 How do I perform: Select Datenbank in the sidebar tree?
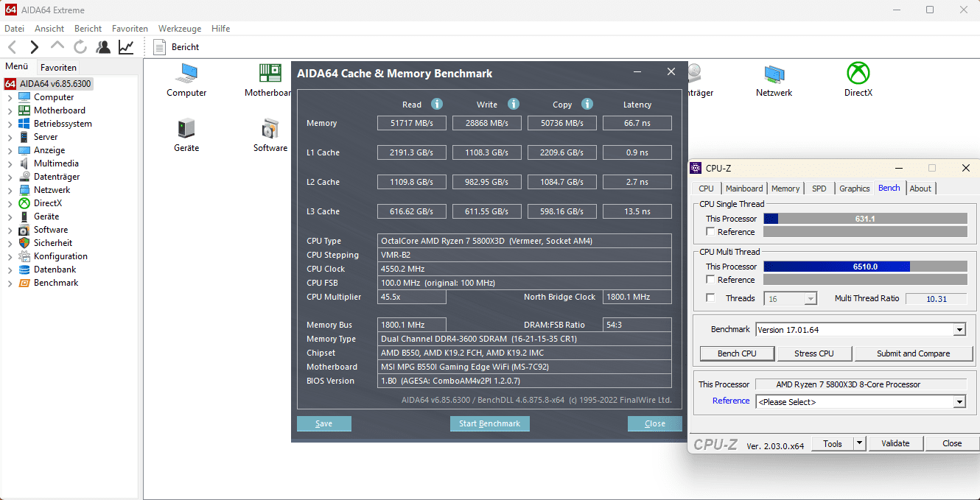pos(55,270)
